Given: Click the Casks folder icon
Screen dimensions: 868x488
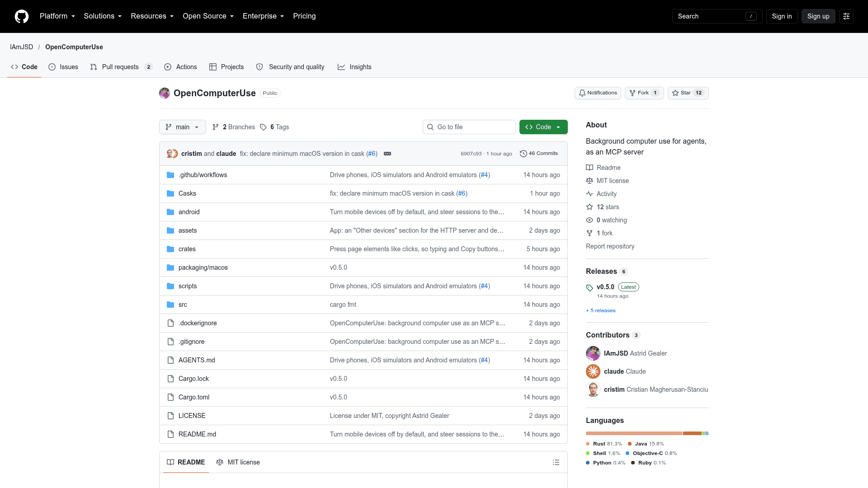Looking at the screenshot, I should 170,193.
